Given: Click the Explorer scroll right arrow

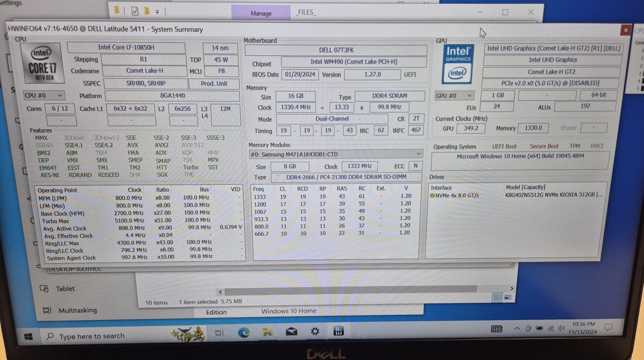Looking at the screenshot, I should (512, 288).
